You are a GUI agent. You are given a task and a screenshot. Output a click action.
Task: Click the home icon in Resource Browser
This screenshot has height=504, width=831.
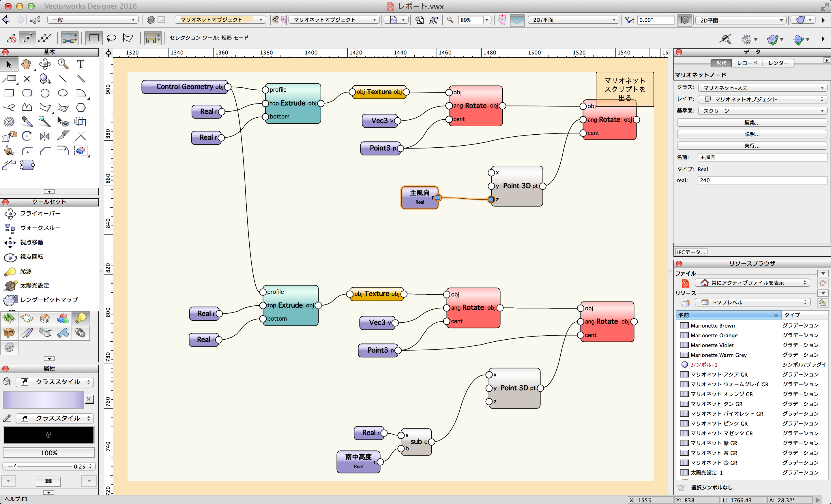point(823,283)
